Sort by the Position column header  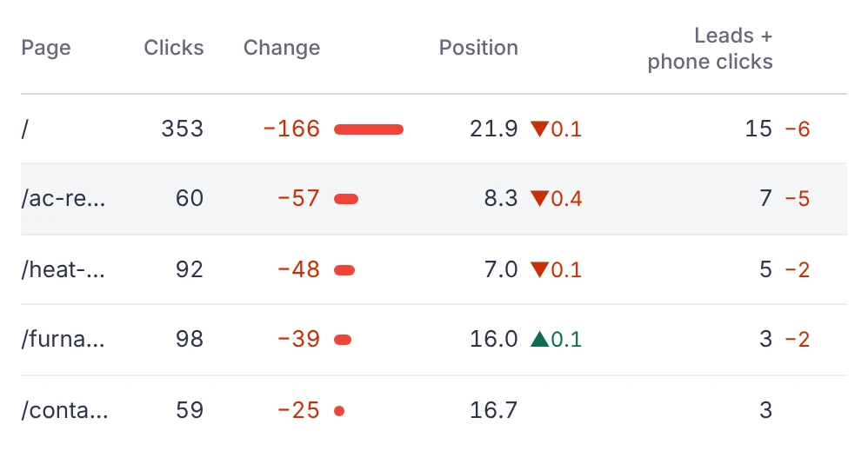479,48
